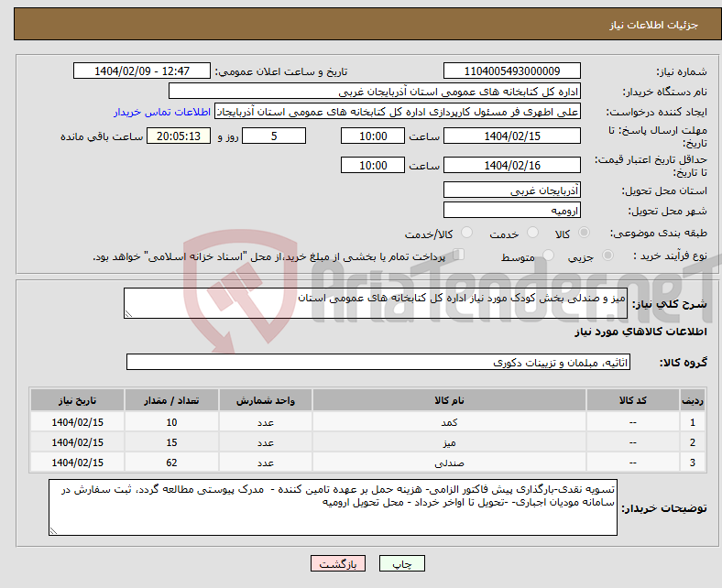Click the شماره نیاز number field
The image size is (722, 588).
511,71
